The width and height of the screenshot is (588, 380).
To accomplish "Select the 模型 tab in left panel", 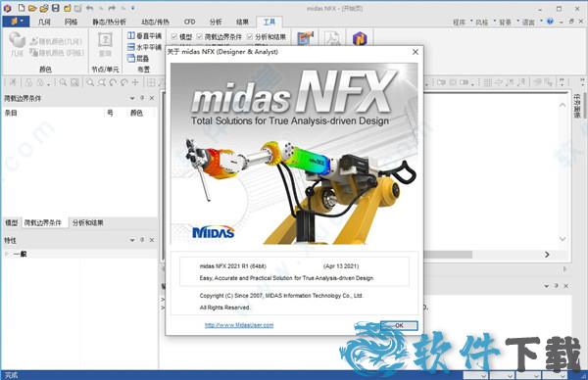I will [12, 222].
